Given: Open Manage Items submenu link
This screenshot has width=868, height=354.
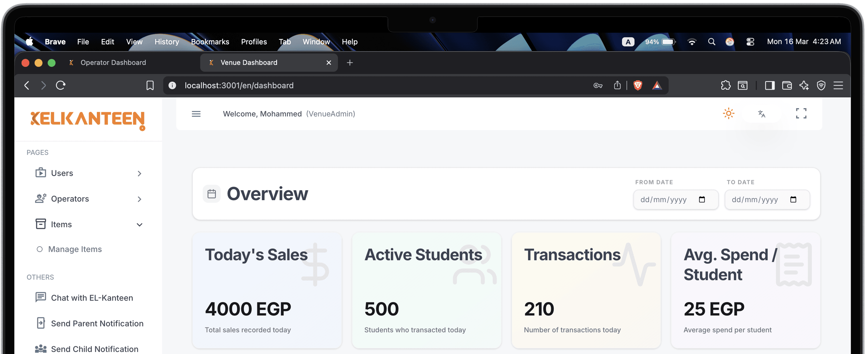Looking at the screenshot, I should pyautogui.click(x=75, y=249).
